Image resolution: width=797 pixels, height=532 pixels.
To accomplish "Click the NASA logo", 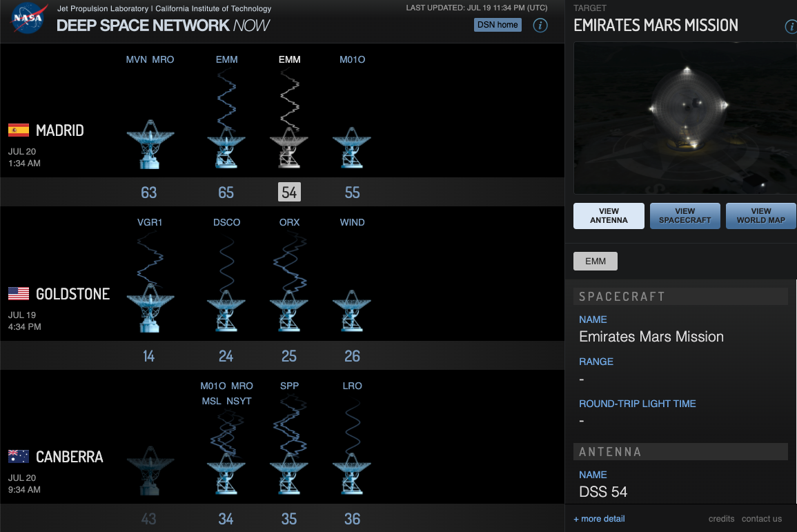I will [x=29, y=19].
